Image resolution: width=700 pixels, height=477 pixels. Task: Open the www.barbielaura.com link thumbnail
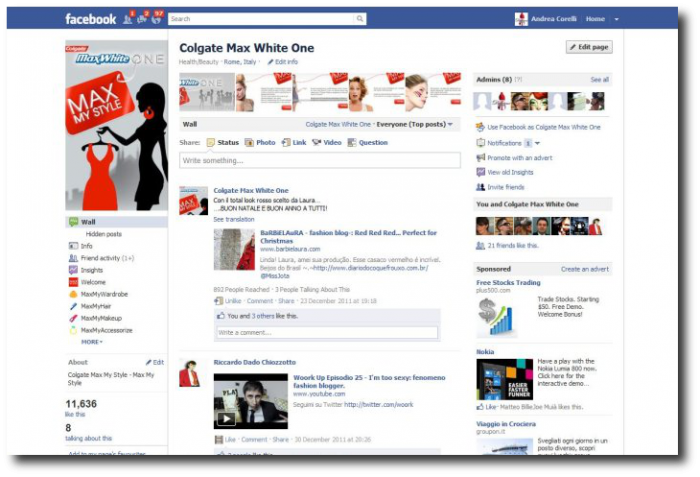[x=234, y=249]
